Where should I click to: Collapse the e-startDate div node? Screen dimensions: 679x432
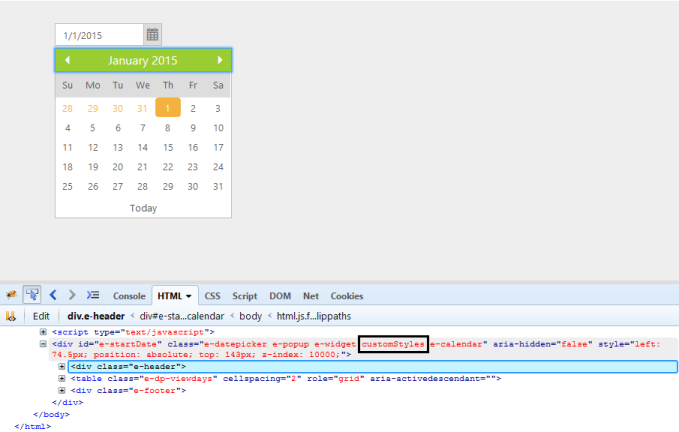[43, 343]
